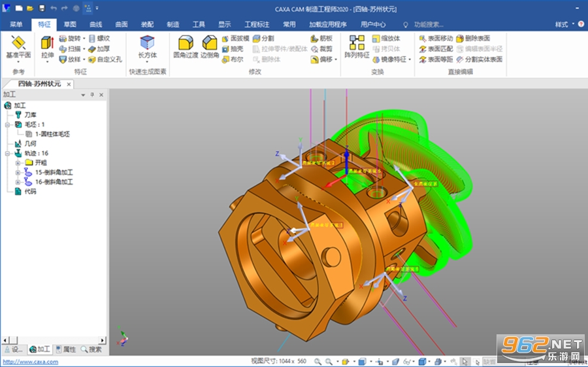This screenshot has width=588, height=367.
Task: Expand the 15-倒斜角加工 tree item
Action: tap(18, 173)
